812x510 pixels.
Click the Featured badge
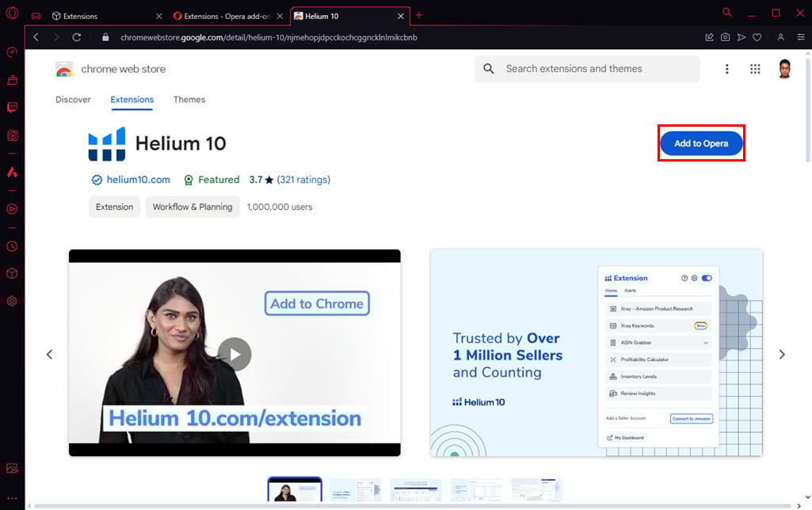click(x=212, y=180)
